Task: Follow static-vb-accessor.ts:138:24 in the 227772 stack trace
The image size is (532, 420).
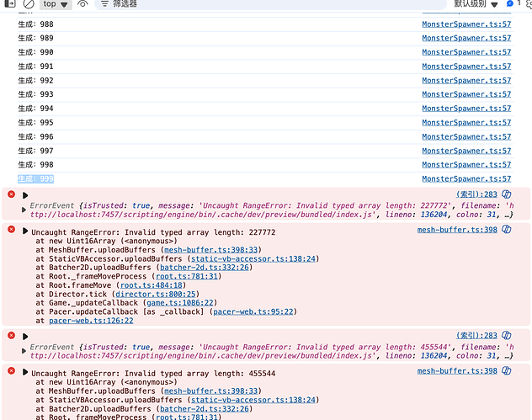Action: 253,259
